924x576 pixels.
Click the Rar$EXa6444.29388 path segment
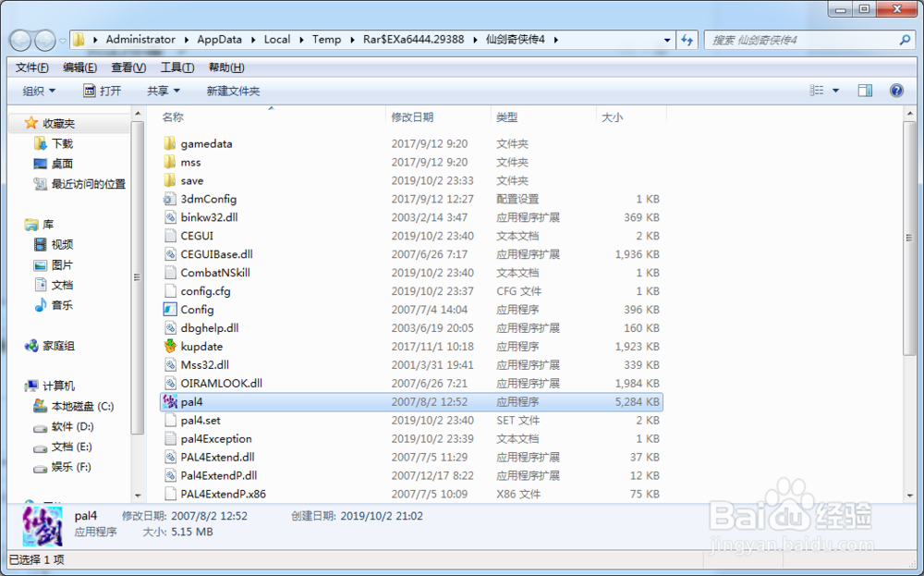(x=413, y=40)
